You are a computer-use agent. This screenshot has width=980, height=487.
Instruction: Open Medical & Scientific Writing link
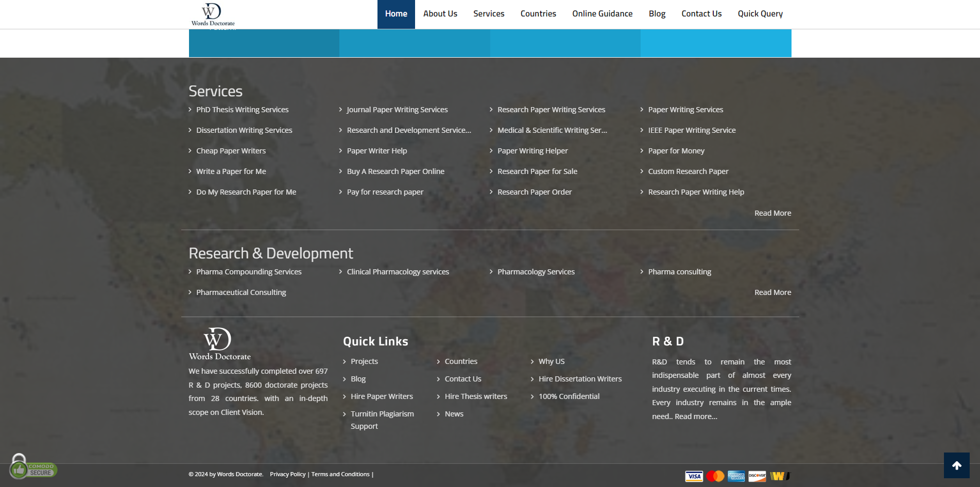click(x=552, y=130)
